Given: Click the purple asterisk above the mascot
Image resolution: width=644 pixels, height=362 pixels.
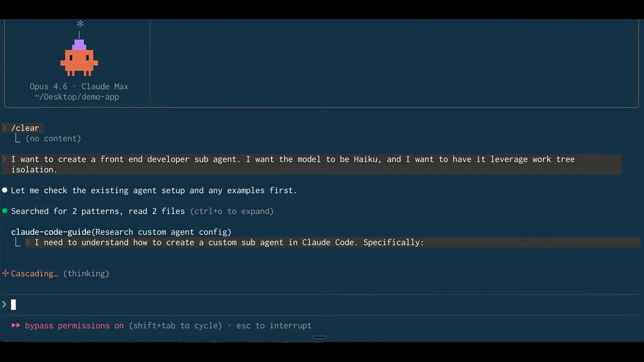Looking at the screenshot, I should tap(80, 24).
